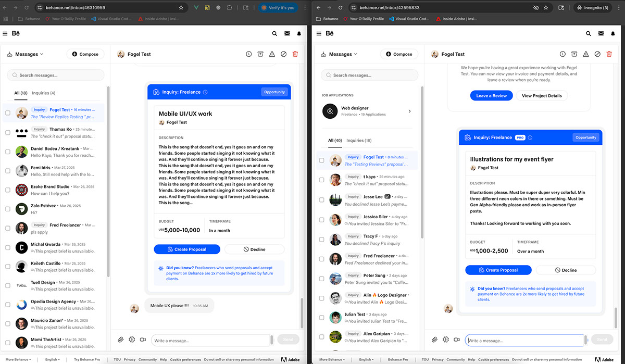Viewport: 625px width, 364px height.
Task: Click the left window's conversation list scrollbar
Action: [x=108, y=156]
